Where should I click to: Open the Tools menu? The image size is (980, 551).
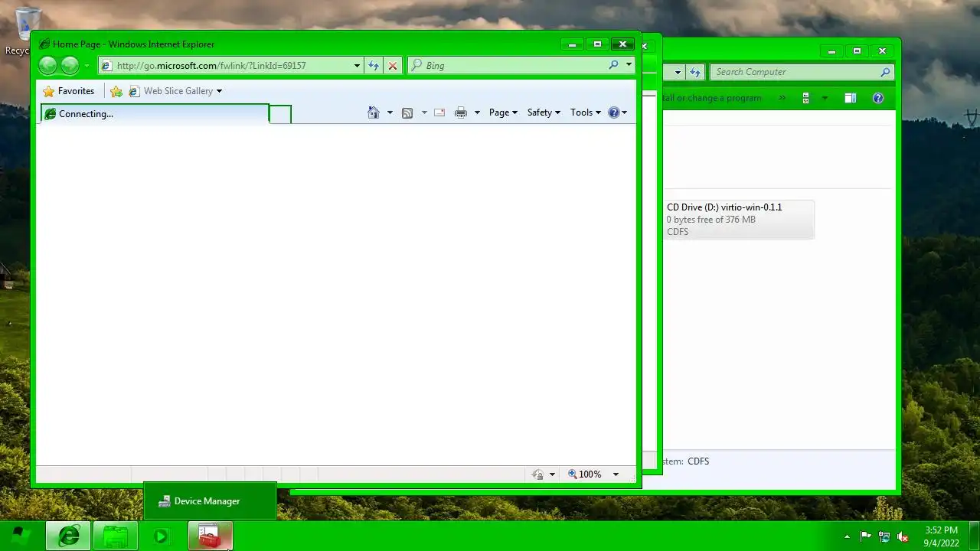586,112
